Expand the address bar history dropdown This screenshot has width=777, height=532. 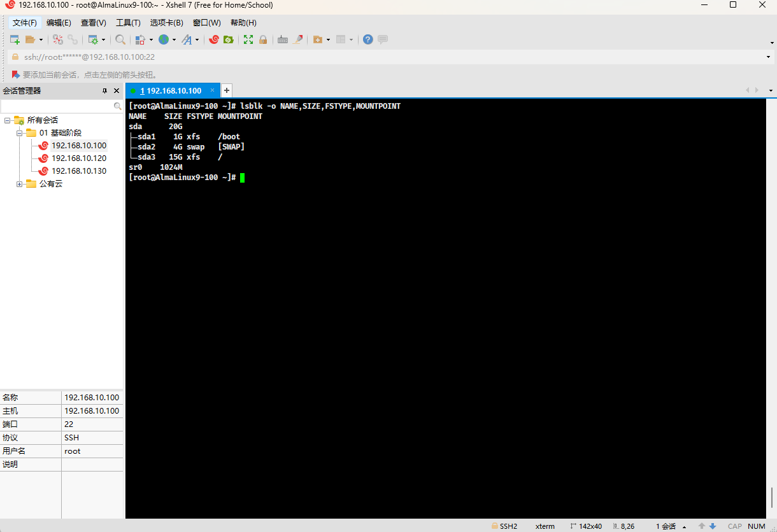pos(768,57)
